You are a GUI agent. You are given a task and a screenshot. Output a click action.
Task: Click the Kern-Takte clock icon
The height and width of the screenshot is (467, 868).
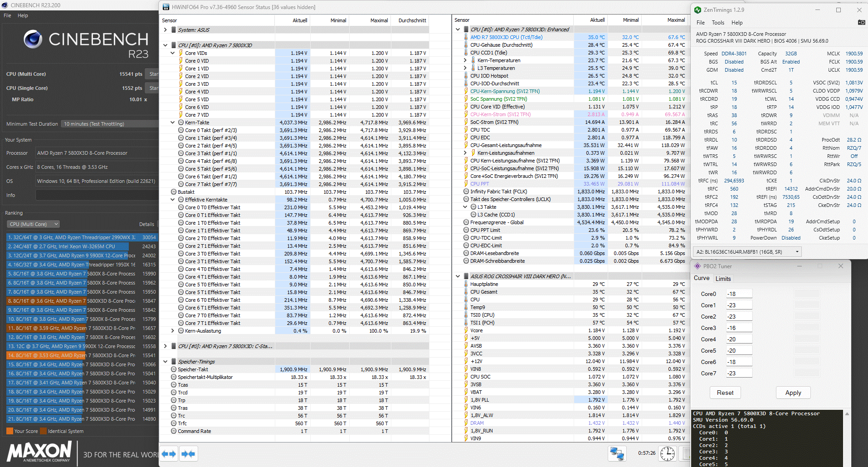(181, 123)
